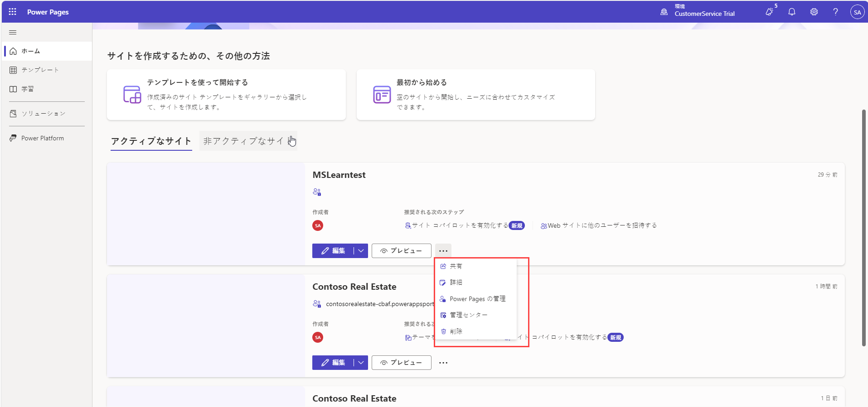Collapse the left navigation hamburger menu

(13, 32)
